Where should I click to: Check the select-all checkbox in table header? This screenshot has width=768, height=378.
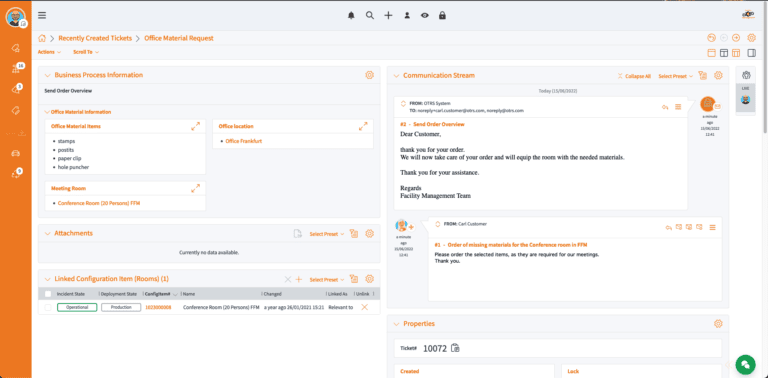(48, 294)
